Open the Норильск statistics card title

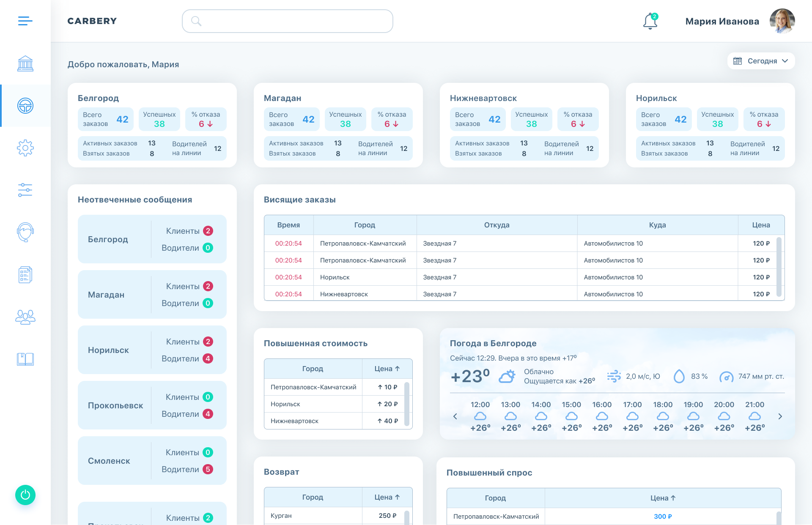coord(656,98)
